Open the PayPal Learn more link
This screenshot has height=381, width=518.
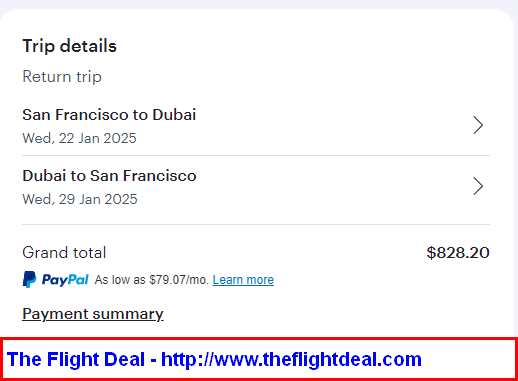pos(243,280)
